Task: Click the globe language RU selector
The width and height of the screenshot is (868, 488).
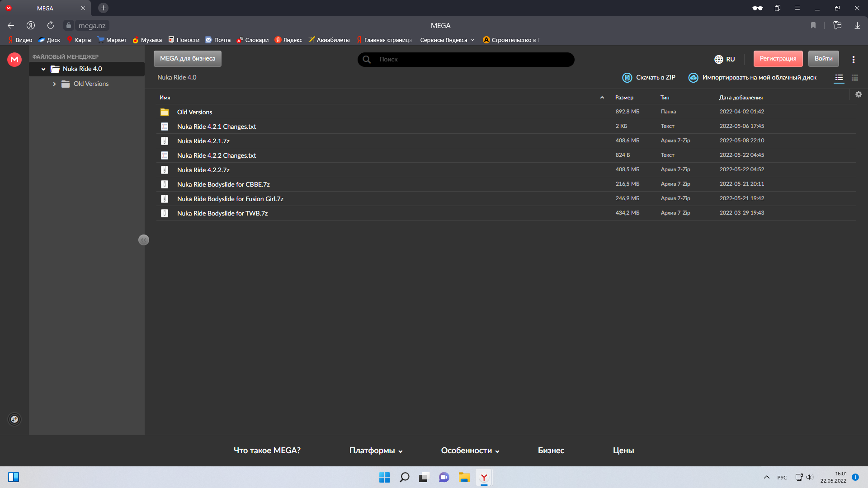Action: pyautogui.click(x=724, y=59)
